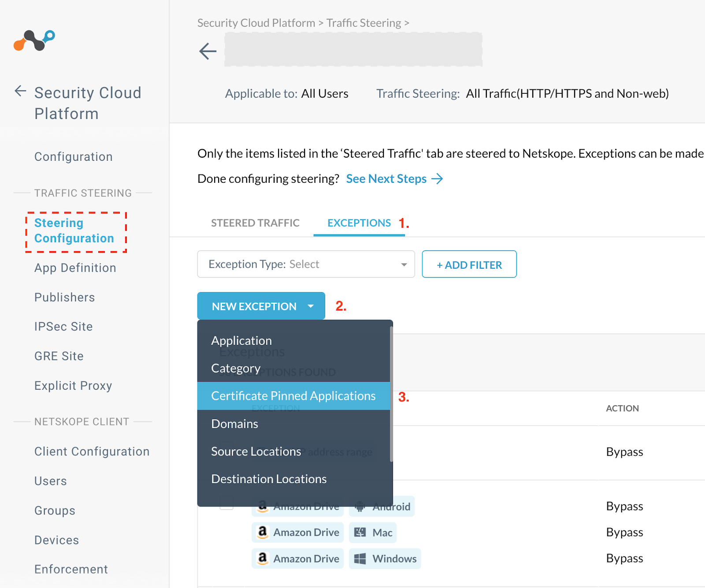Screen dimensions: 705x588
Task: Choose Category from the exception menu
Action: [293, 368]
